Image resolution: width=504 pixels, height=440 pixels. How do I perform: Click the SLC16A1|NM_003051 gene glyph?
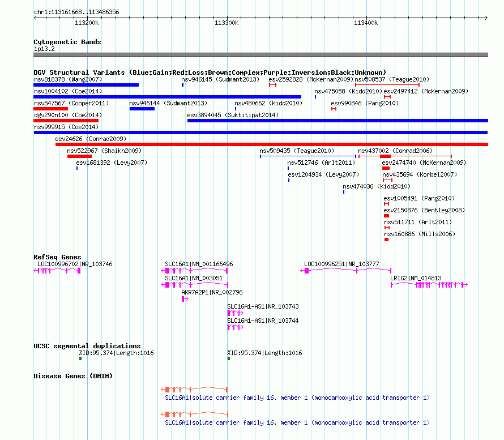coord(194,285)
